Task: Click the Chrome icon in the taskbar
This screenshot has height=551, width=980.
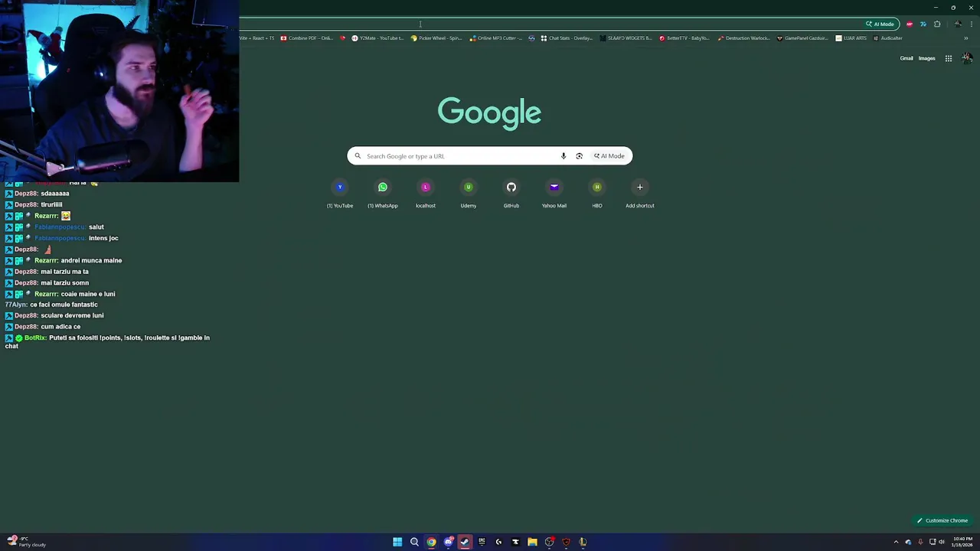Action: [x=431, y=542]
